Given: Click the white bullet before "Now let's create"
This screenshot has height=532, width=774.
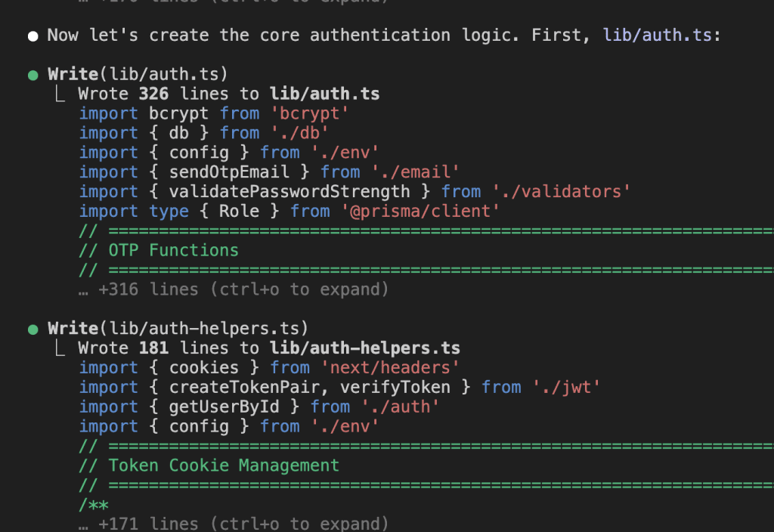Looking at the screenshot, I should tap(33, 36).
